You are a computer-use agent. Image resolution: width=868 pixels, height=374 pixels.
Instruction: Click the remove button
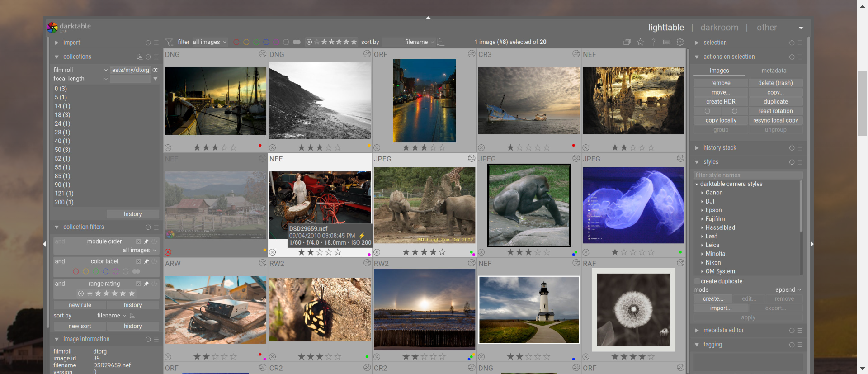click(721, 83)
